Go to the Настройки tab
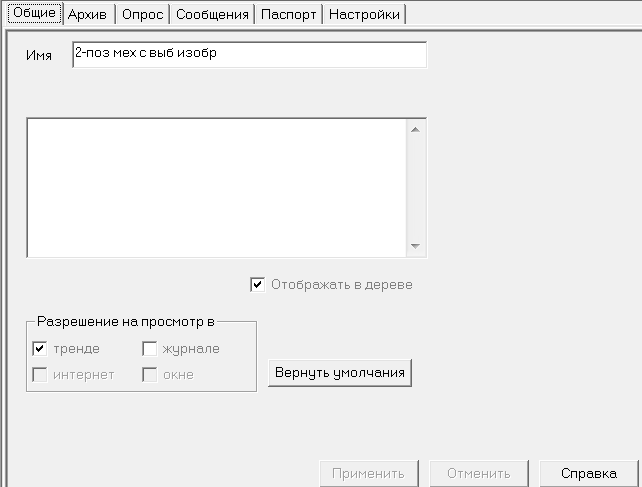This screenshot has height=487, width=642. 364,14
